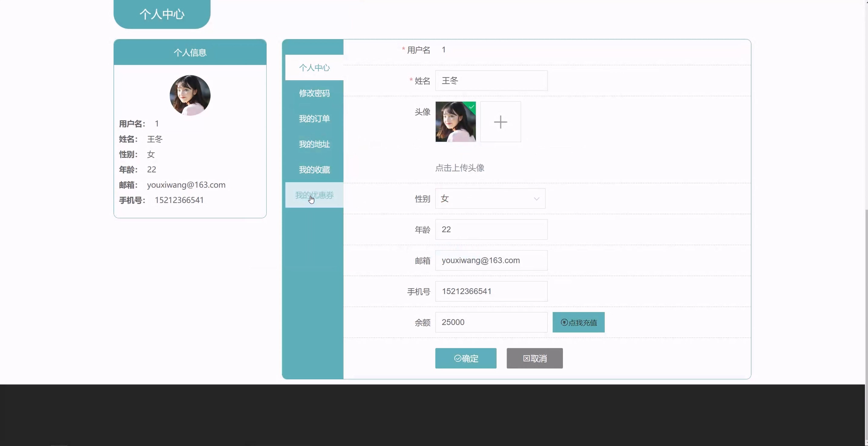
Task: Click the 邮箱 email input field
Action: [x=491, y=261]
